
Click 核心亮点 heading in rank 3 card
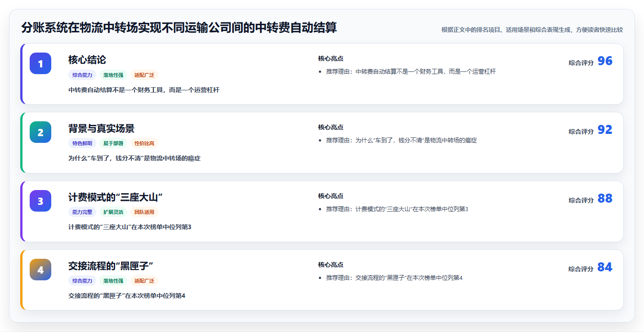point(331,196)
